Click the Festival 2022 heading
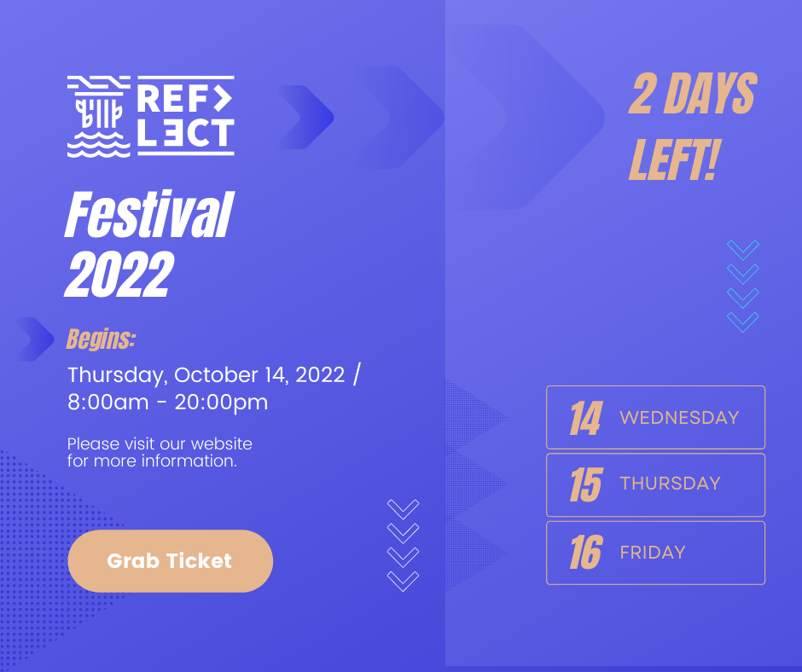Screen dimensions: 802x672 click(148, 244)
